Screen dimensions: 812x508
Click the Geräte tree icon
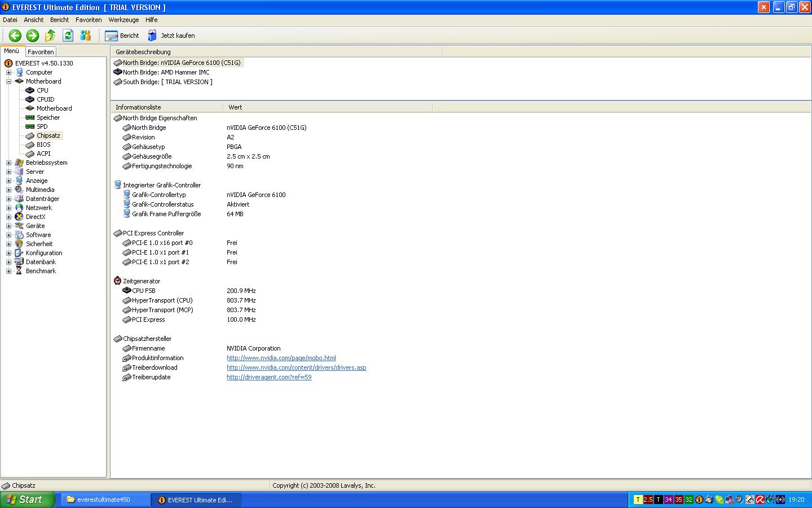(19, 226)
